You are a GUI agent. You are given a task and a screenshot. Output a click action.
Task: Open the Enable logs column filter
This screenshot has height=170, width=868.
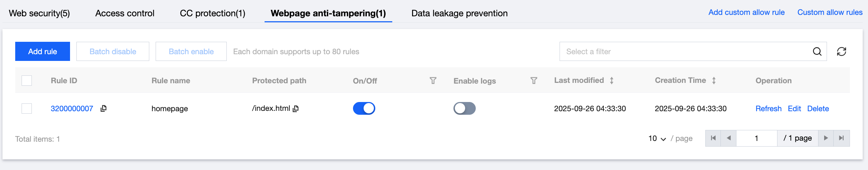pyautogui.click(x=534, y=81)
